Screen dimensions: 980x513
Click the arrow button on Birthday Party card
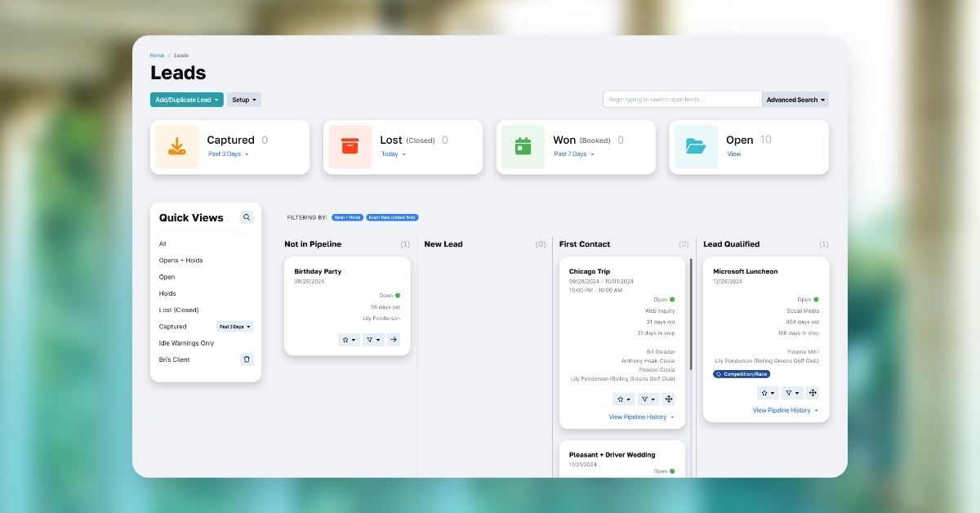point(394,340)
